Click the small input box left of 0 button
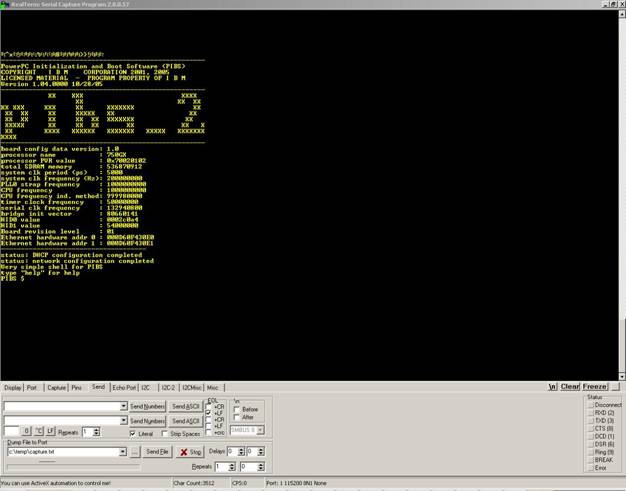The width and height of the screenshot is (626, 491). pyautogui.click(x=12, y=432)
